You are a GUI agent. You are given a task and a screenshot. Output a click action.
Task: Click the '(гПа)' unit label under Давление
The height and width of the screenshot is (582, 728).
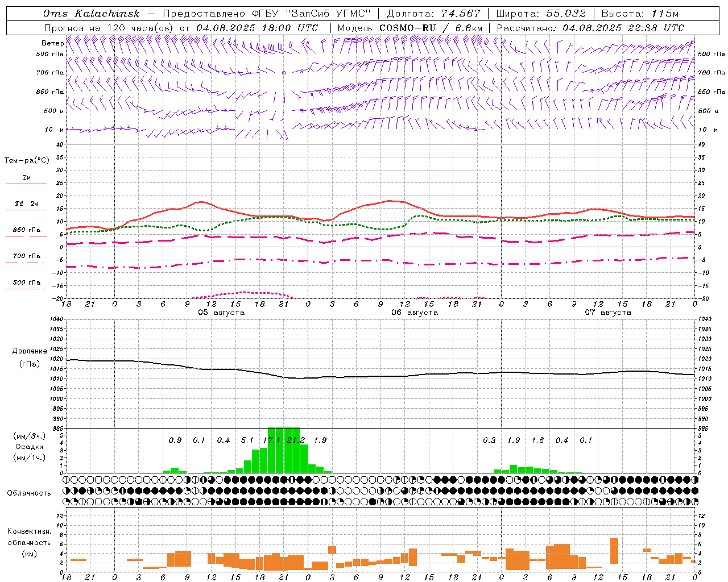tap(30, 364)
